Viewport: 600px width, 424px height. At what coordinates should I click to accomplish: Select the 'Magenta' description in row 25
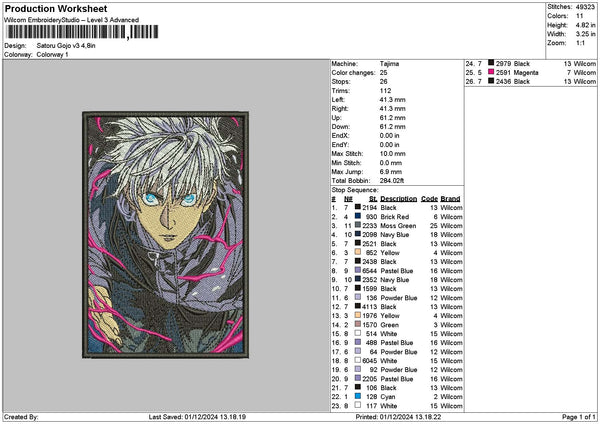tap(526, 73)
